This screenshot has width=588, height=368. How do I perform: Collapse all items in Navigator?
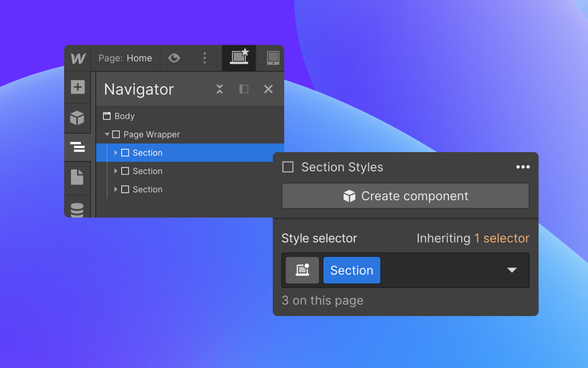pyautogui.click(x=220, y=89)
